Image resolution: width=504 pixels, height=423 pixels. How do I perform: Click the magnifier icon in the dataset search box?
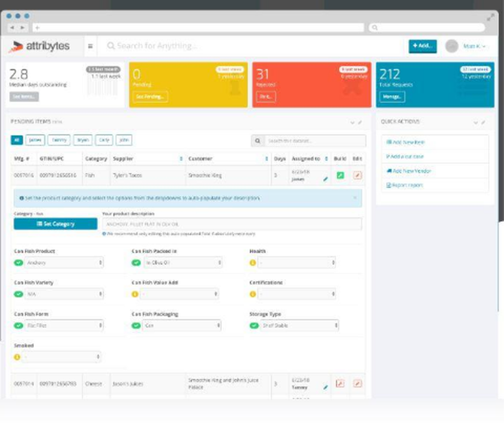pos(259,141)
